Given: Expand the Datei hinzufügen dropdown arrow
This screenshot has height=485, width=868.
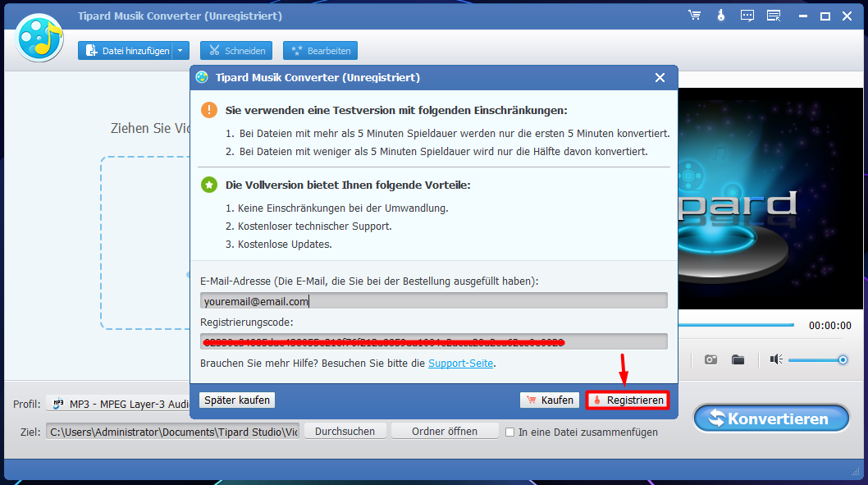Looking at the screenshot, I should pyautogui.click(x=180, y=50).
